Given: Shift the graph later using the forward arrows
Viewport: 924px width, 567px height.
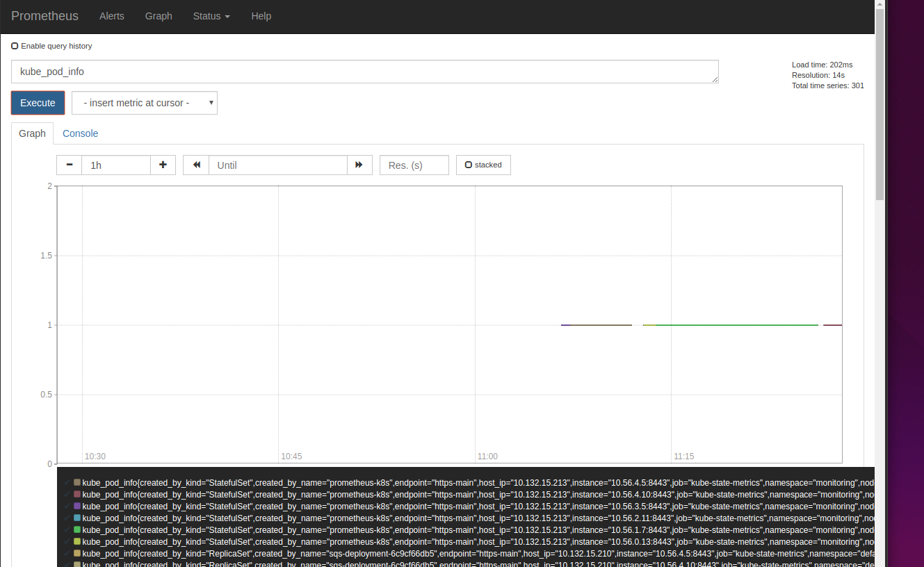Looking at the screenshot, I should (x=359, y=165).
